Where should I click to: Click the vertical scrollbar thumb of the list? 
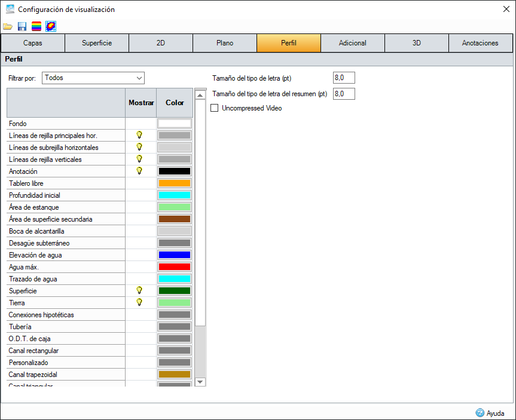click(200, 213)
